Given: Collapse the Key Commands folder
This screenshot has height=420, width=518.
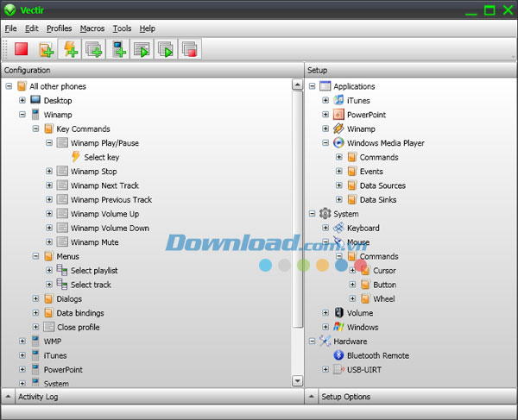Looking at the screenshot, I should [x=36, y=129].
